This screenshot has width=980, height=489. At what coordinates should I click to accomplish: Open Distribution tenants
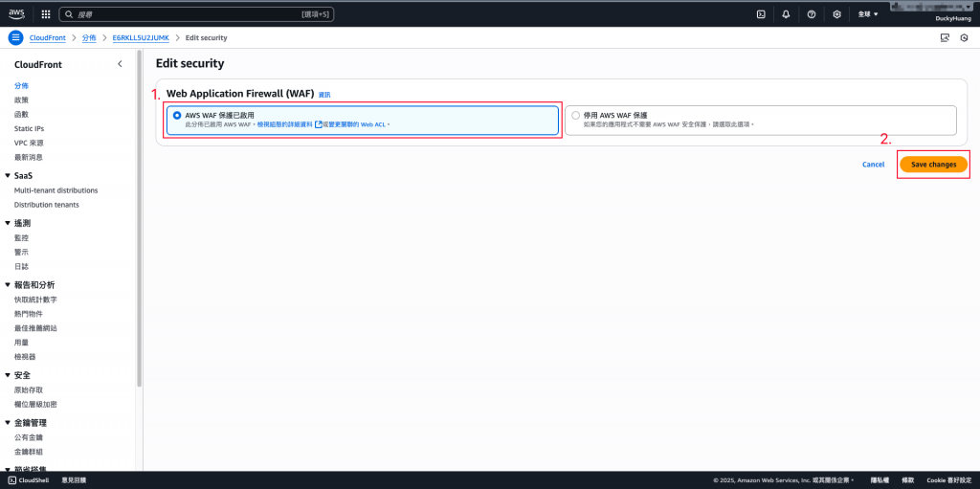coord(46,205)
